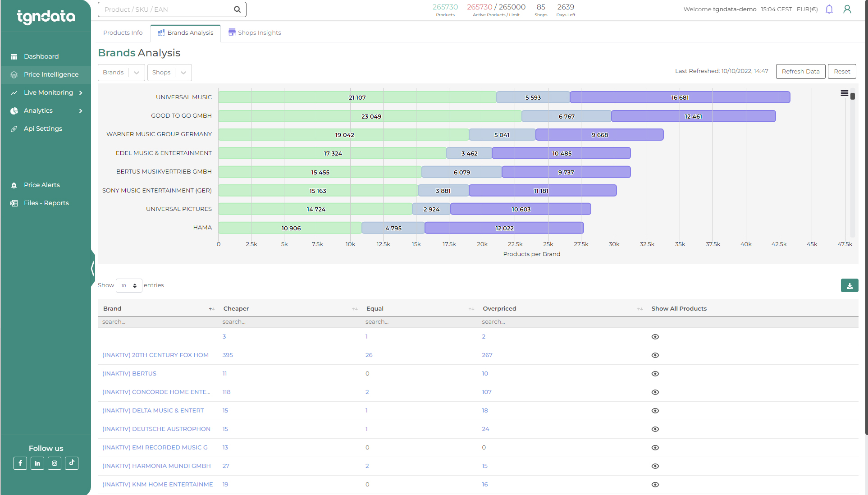Sort table by Overpriced column arrows
Image resolution: width=868 pixels, height=495 pixels.
point(640,309)
